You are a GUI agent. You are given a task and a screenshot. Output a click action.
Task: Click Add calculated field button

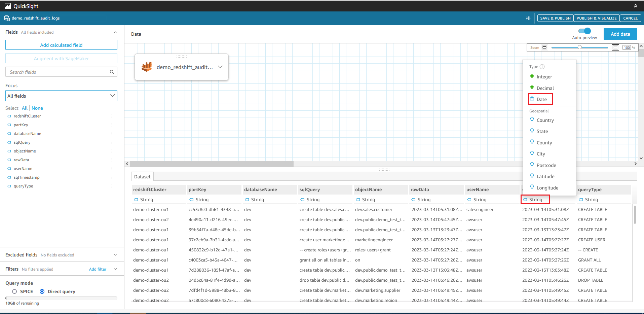coord(61,45)
